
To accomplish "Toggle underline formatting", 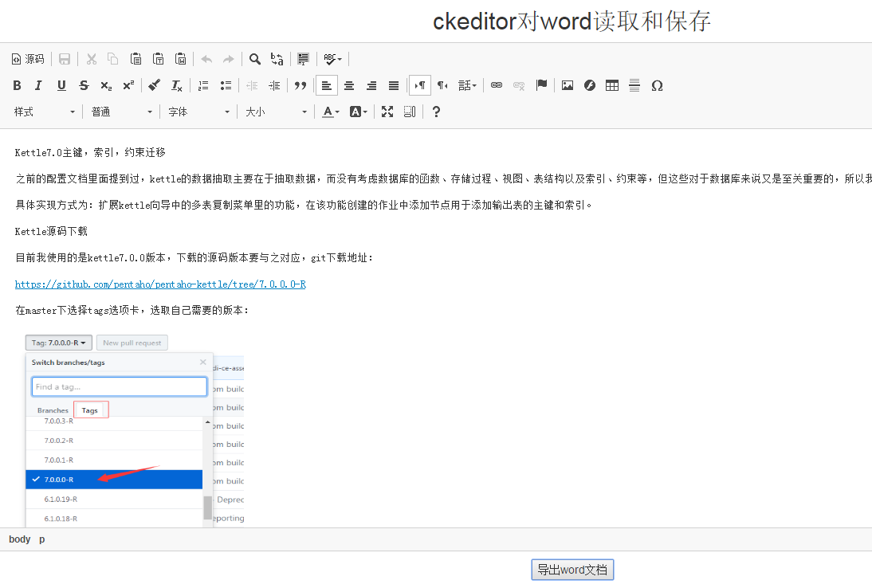I will [61, 85].
